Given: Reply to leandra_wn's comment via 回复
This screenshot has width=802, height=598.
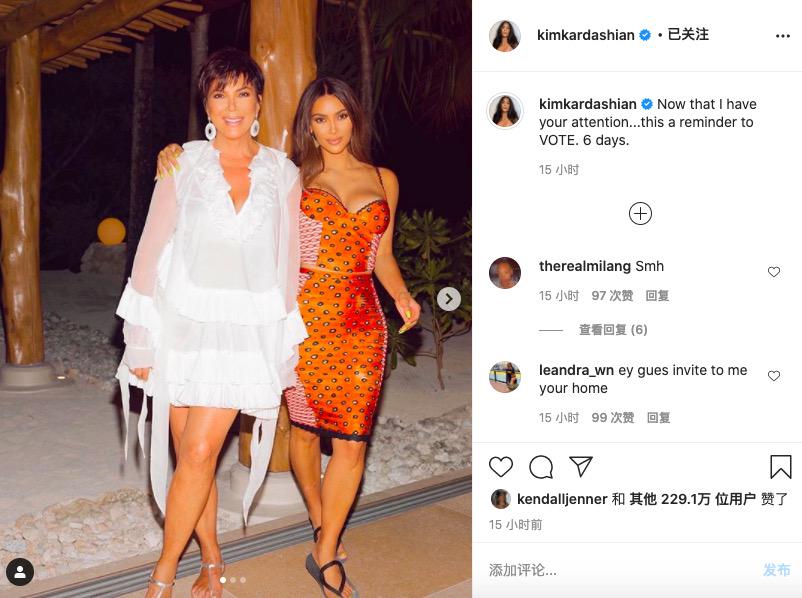Looking at the screenshot, I should click(659, 418).
